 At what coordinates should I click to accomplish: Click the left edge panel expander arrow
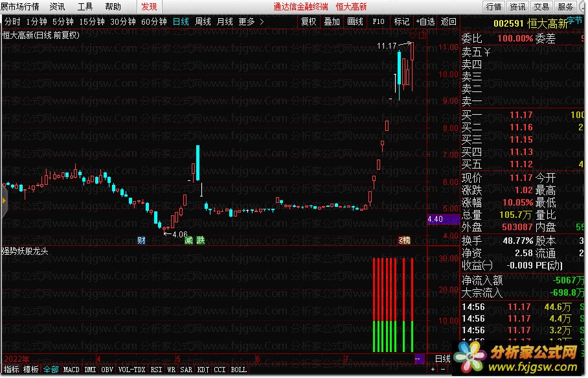pyautogui.click(x=4, y=201)
